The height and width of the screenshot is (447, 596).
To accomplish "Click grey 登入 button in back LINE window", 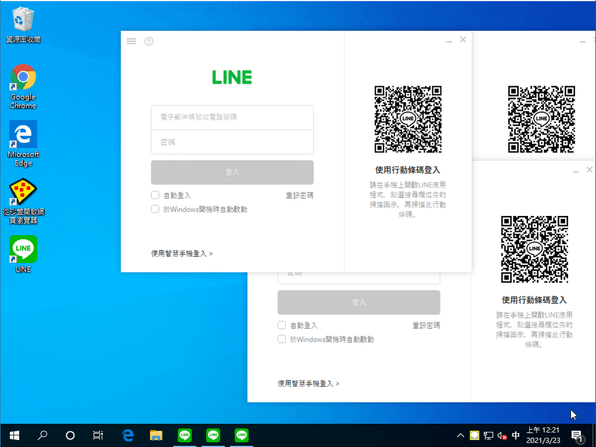I will click(359, 302).
